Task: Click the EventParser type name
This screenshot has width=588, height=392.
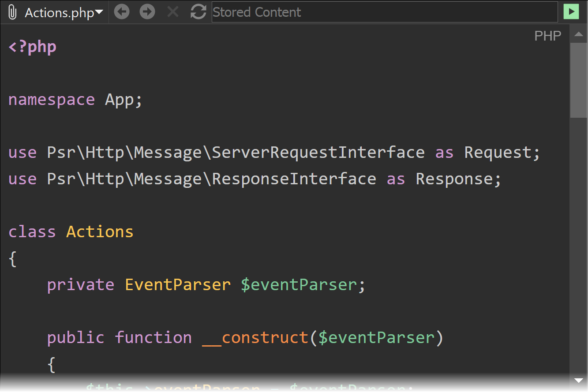Action: (178, 285)
